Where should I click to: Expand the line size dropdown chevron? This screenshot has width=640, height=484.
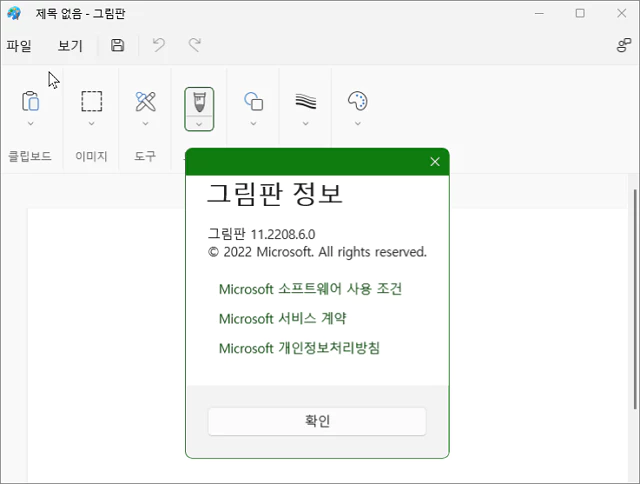point(306,123)
